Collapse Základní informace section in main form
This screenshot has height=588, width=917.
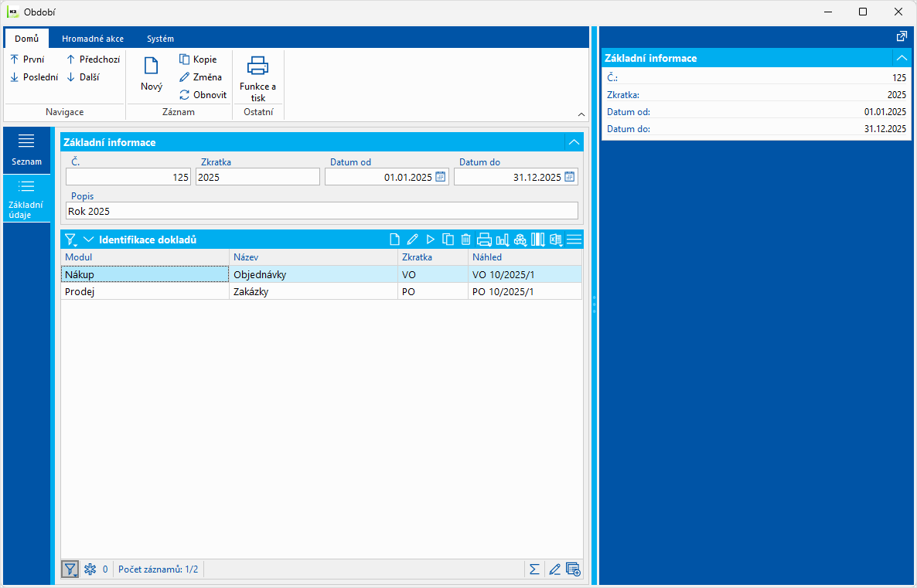(x=574, y=142)
